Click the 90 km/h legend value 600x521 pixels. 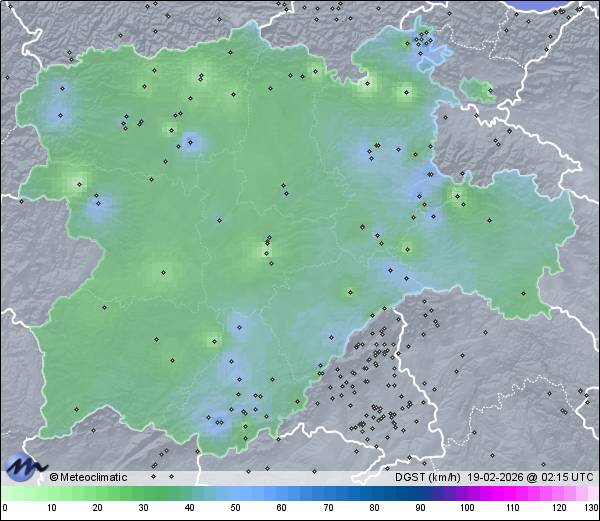(420, 508)
